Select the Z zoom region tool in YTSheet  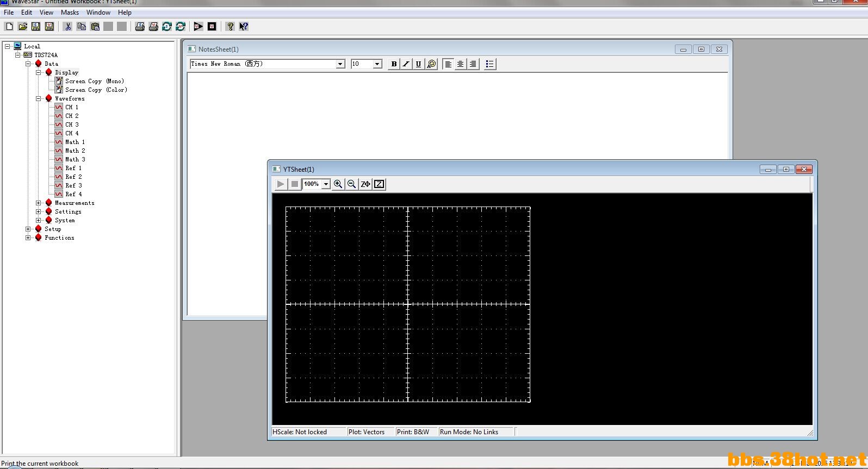tap(365, 184)
